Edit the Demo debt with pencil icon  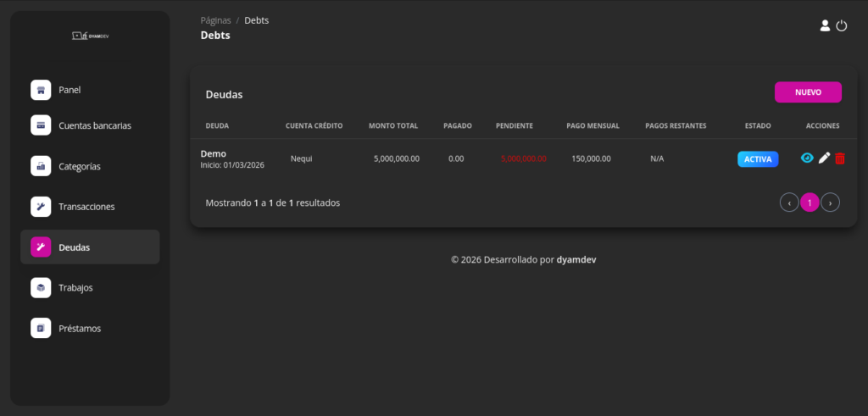point(824,158)
